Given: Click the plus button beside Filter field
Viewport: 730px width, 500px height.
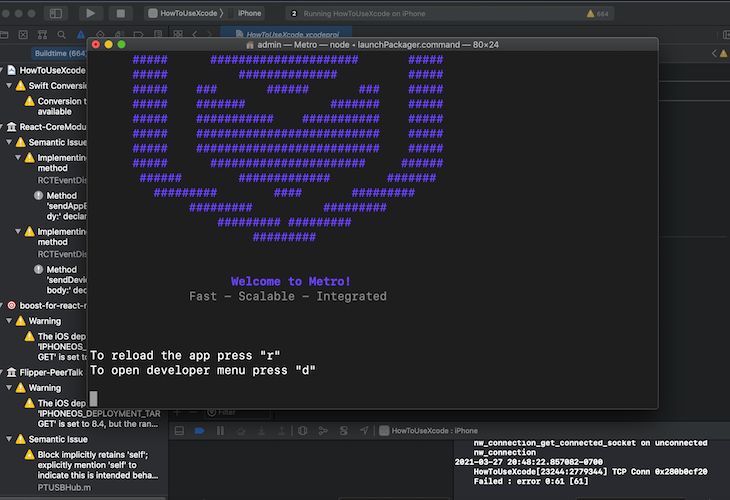Looking at the screenshot, I should tap(177, 412).
